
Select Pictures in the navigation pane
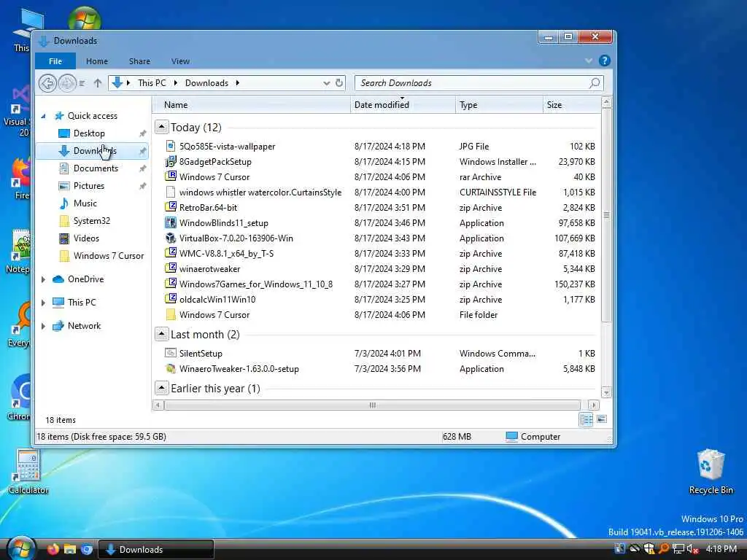tap(88, 186)
